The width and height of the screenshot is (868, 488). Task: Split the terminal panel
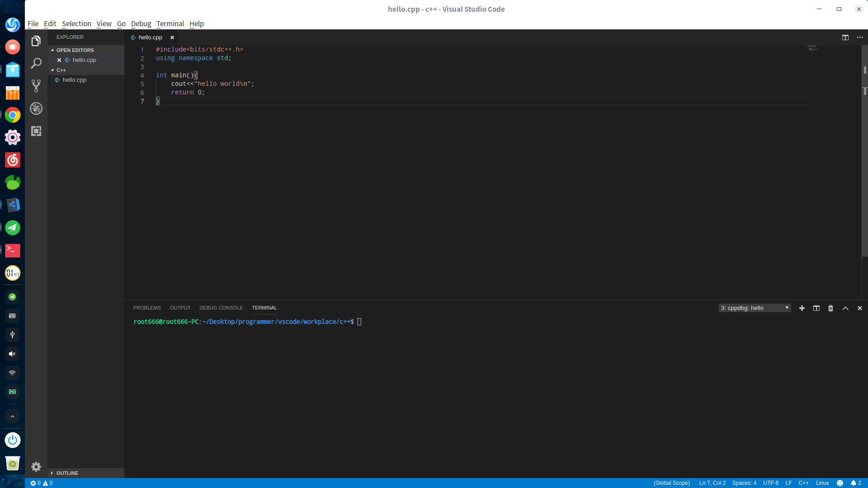point(816,308)
